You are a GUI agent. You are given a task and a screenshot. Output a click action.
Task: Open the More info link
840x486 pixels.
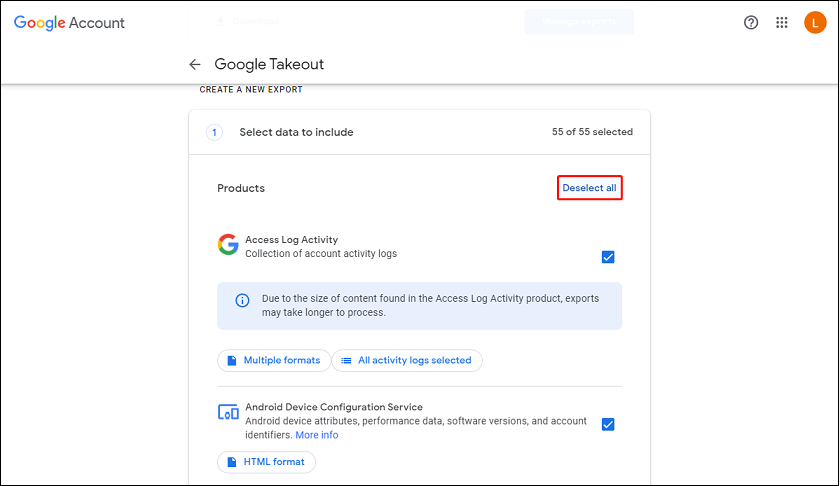click(x=317, y=435)
